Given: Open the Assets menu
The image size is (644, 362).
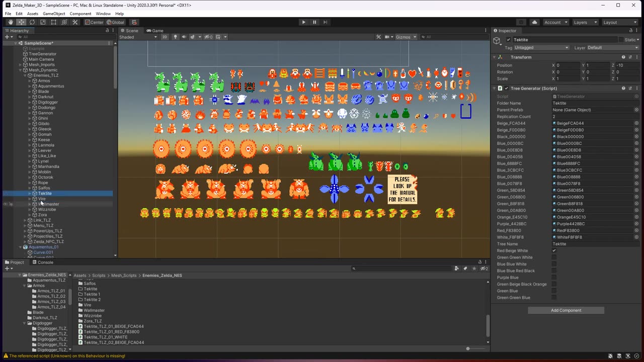Looking at the screenshot, I should click(33, 14).
